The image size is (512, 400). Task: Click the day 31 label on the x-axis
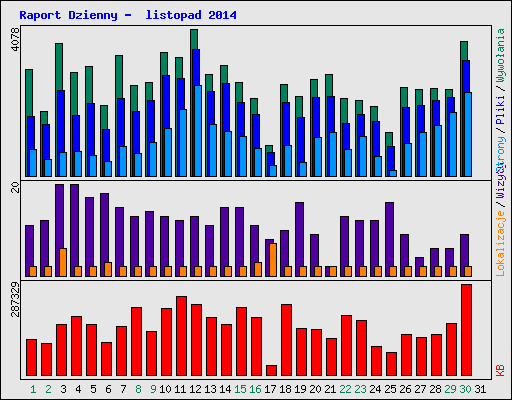[x=480, y=389]
